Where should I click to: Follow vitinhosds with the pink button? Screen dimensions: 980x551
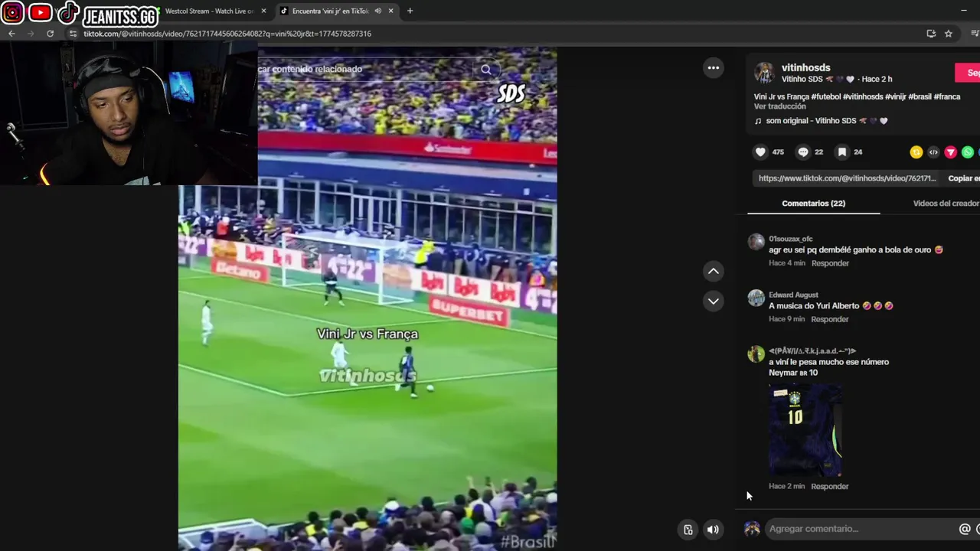[968, 73]
